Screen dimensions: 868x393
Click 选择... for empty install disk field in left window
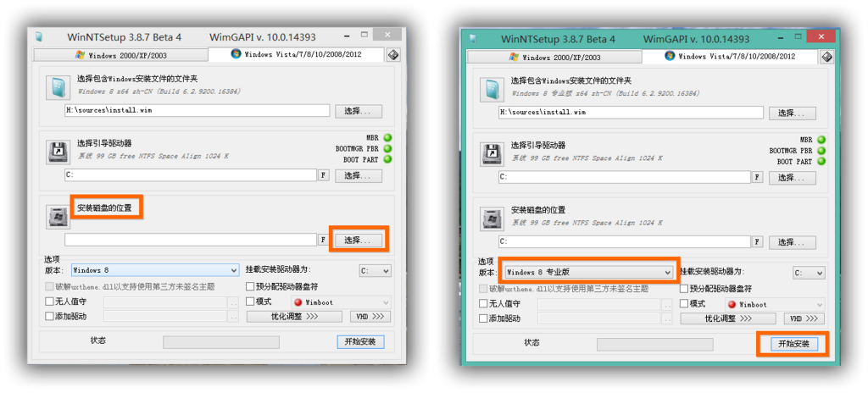359,241
